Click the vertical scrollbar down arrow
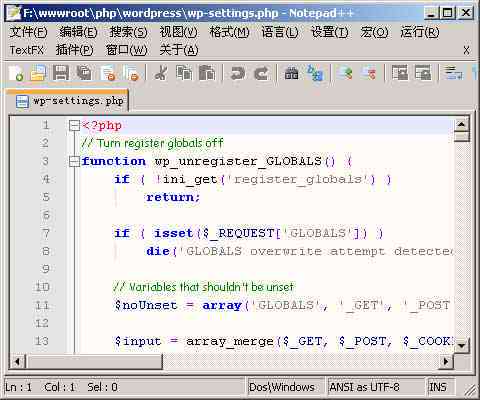This screenshot has height=400, width=480. pyautogui.click(x=462, y=345)
